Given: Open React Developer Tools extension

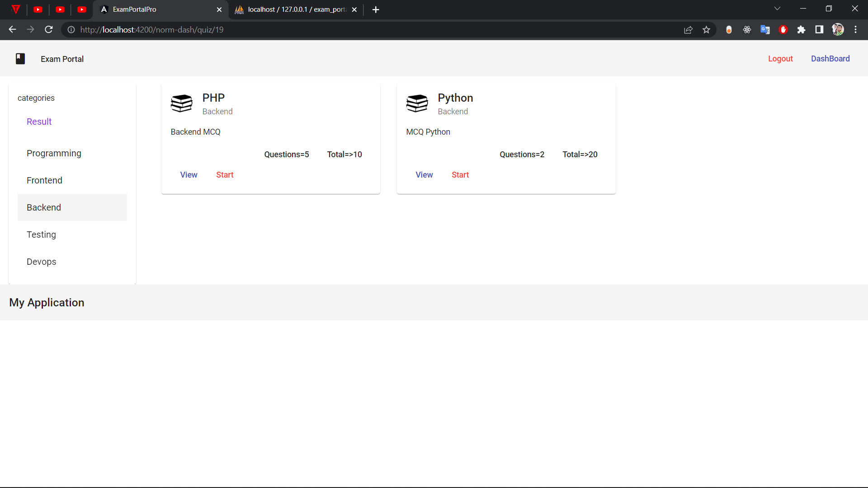Looking at the screenshot, I should (x=747, y=29).
